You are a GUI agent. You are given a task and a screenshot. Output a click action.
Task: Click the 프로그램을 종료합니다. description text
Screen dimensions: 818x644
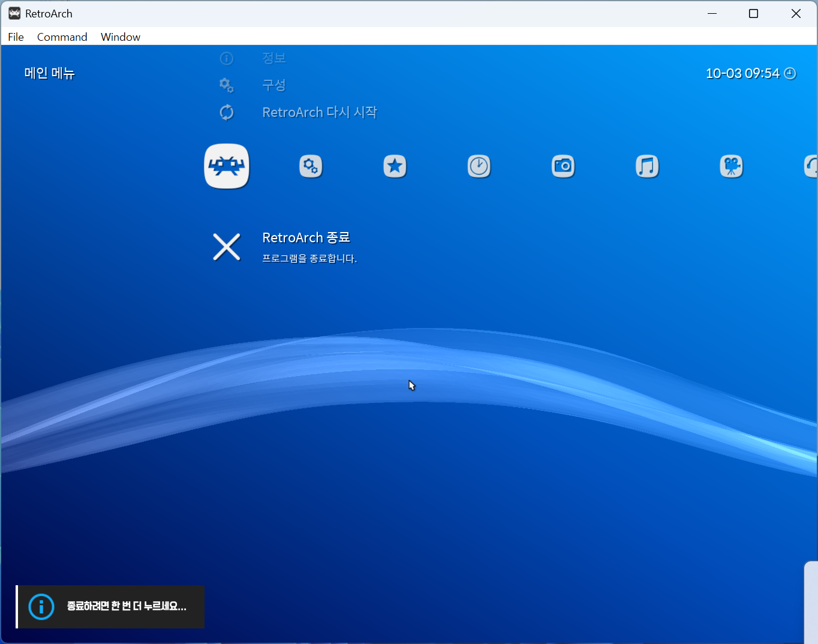[309, 258]
